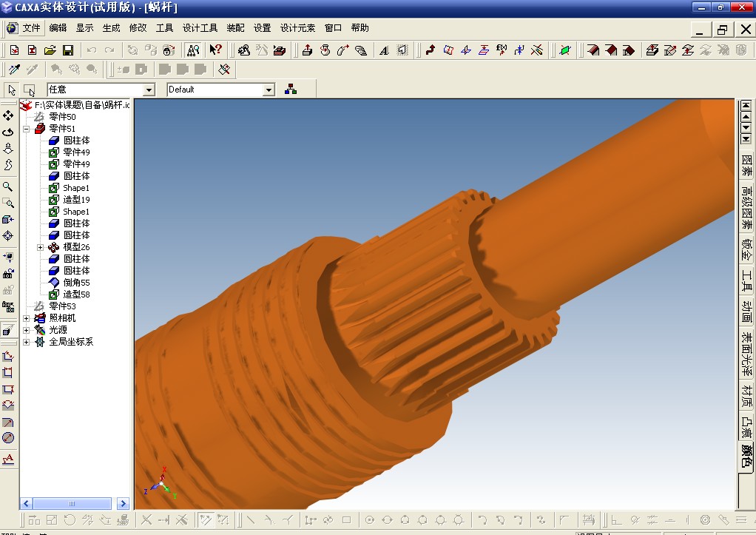The image size is (756, 535).
Task: Select the pan camera four-arrow tool
Action: [x=8, y=115]
